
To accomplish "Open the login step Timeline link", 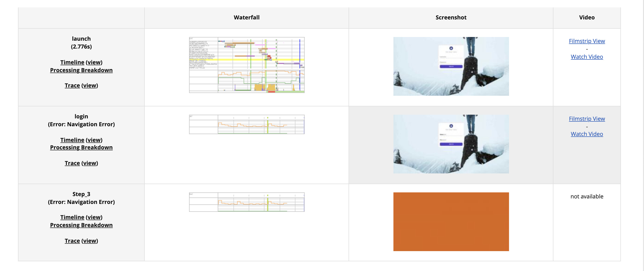I will (72, 140).
